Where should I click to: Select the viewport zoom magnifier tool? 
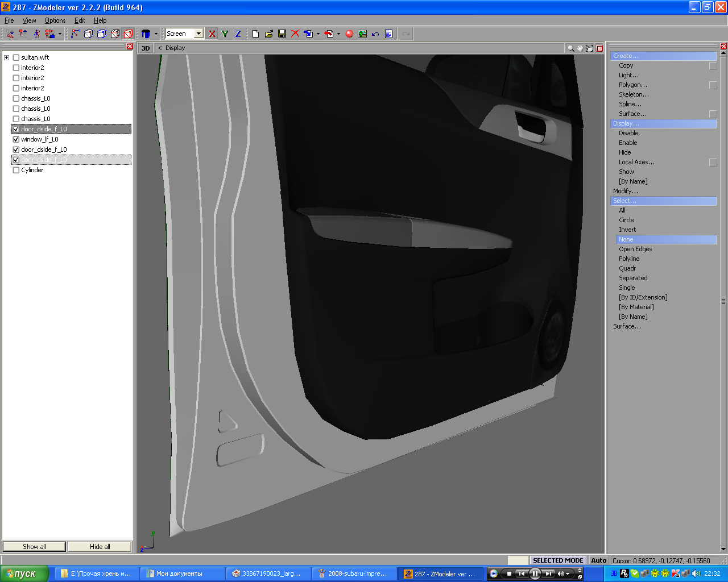[x=570, y=48]
